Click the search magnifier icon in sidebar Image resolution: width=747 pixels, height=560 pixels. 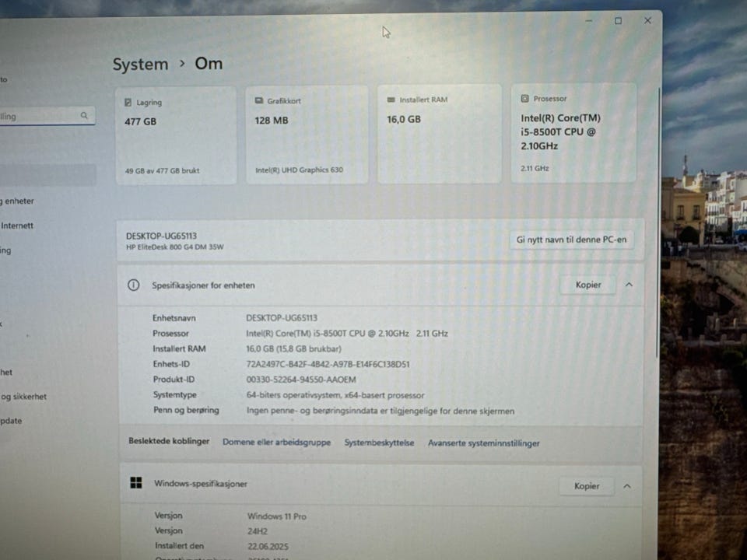(x=84, y=116)
